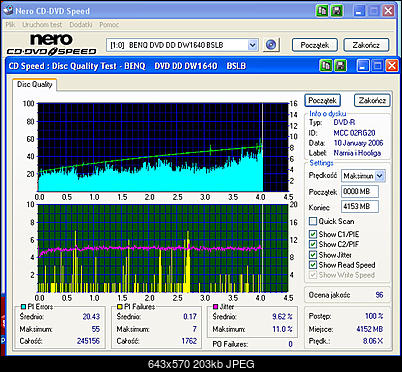
Task: Click the Prędk. value 8.06 X
Action: [373, 341]
